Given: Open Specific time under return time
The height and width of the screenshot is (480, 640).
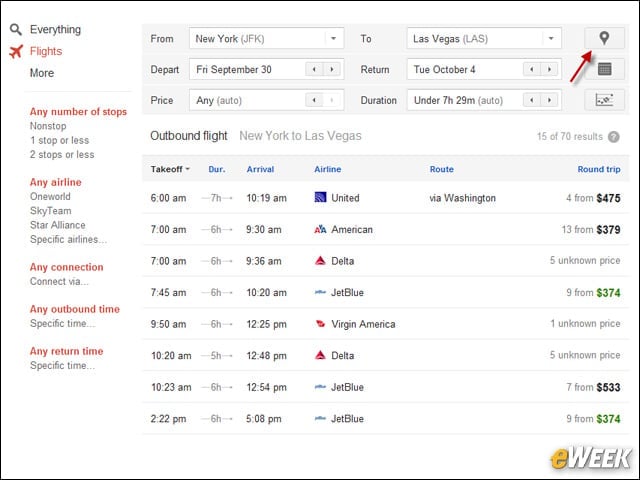Looking at the screenshot, I should (x=62, y=366).
